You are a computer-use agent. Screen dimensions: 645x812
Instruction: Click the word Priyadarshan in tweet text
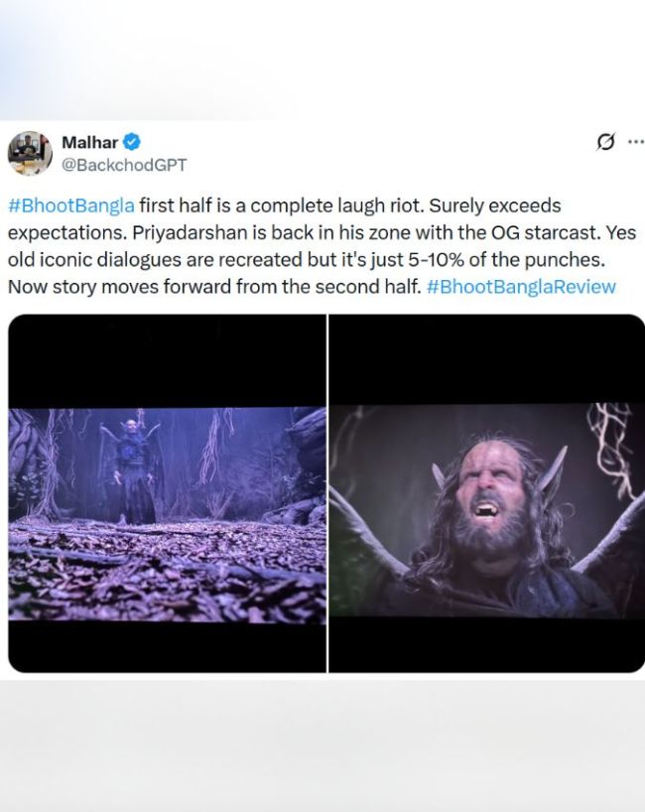pyautogui.click(x=190, y=232)
